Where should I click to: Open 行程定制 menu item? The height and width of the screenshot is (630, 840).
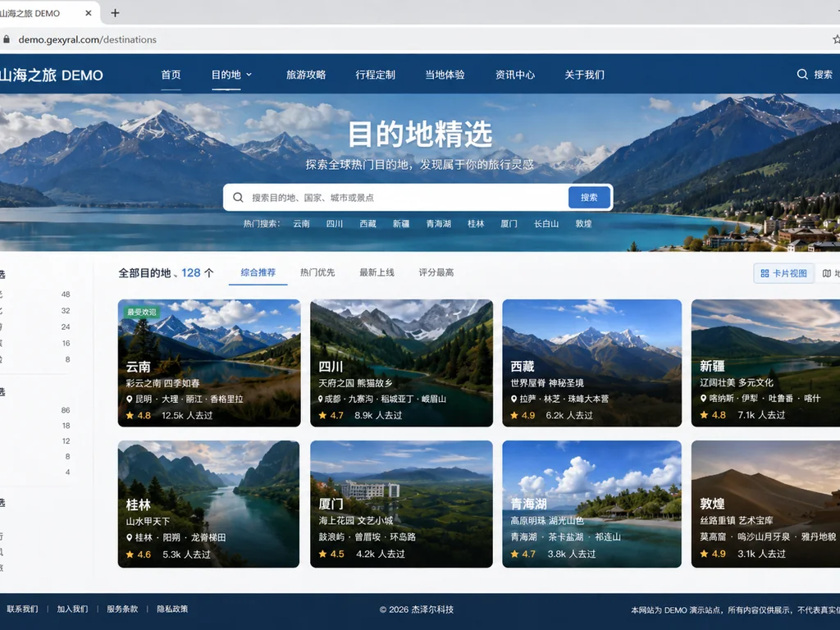pyautogui.click(x=375, y=75)
